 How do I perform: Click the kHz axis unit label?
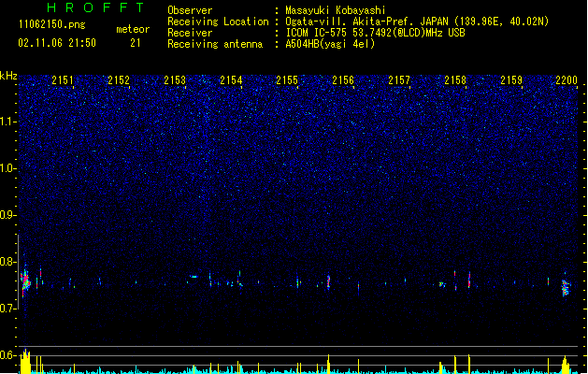[x=8, y=76]
